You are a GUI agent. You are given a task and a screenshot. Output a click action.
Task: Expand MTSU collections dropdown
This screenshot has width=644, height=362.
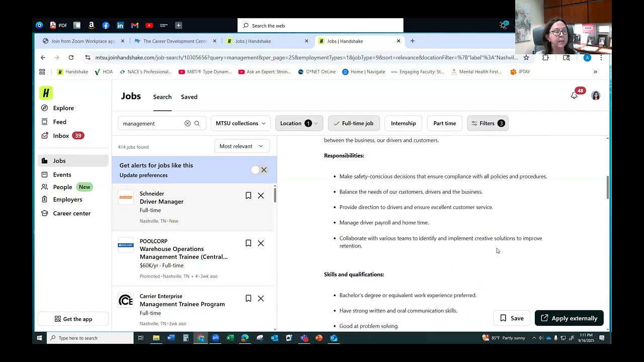tap(240, 123)
